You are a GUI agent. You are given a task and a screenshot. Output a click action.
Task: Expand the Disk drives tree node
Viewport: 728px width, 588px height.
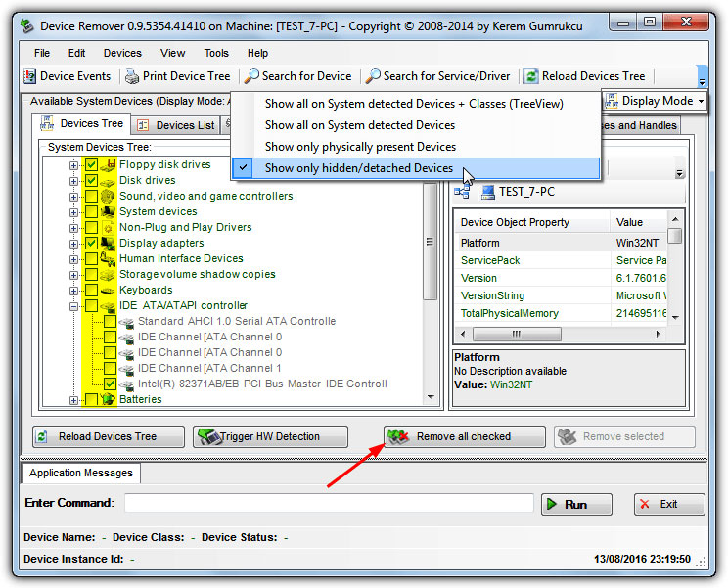(x=74, y=181)
